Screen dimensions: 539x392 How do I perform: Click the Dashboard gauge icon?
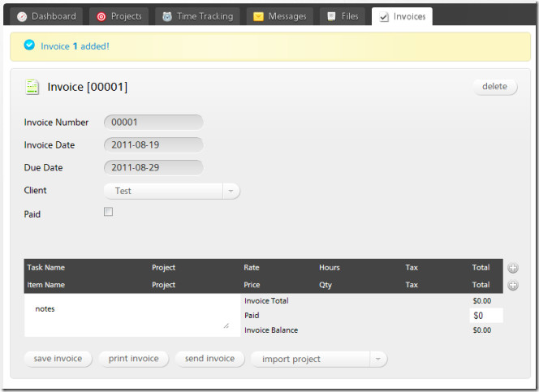coord(22,16)
